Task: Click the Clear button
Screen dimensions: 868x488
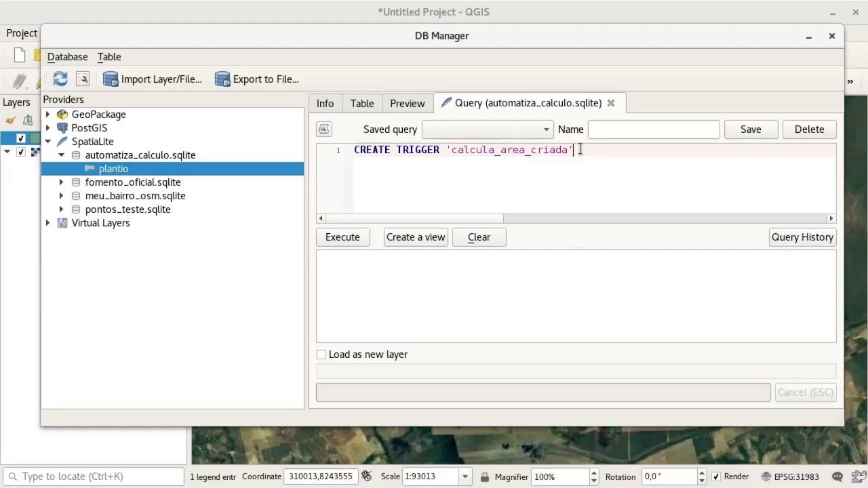Action: click(479, 237)
